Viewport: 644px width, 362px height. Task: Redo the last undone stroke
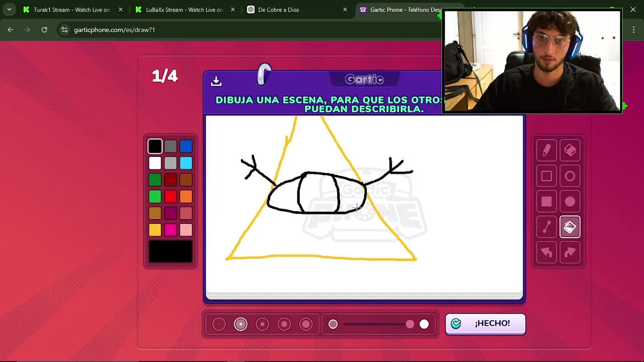pyautogui.click(x=570, y=252)
